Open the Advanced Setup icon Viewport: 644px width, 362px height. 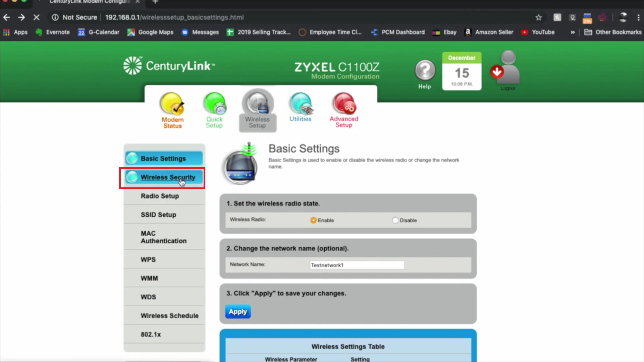[x=344, y=104]
